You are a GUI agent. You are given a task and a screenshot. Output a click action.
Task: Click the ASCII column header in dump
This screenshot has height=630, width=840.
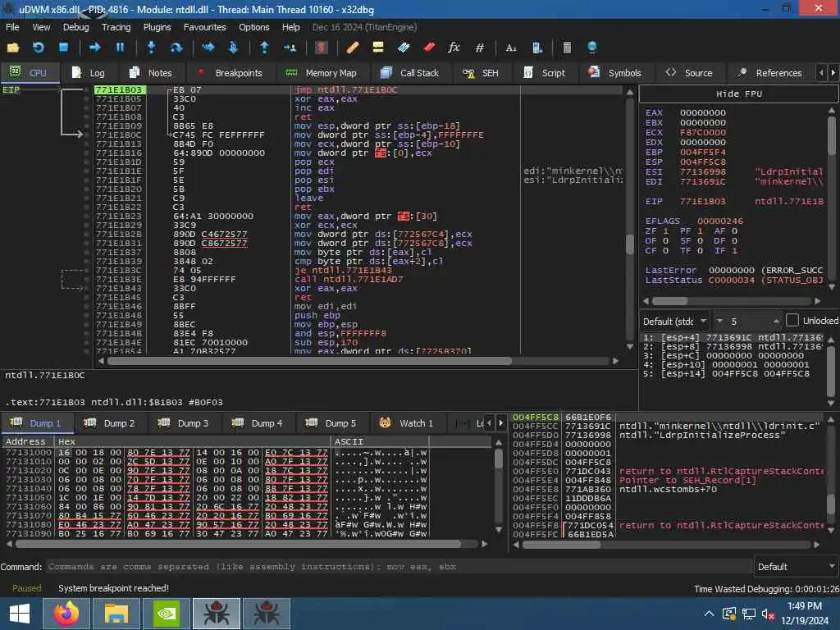coord(380,441)
